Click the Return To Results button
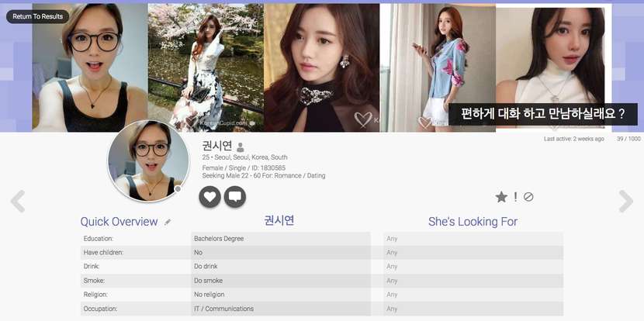 [37, 16]
